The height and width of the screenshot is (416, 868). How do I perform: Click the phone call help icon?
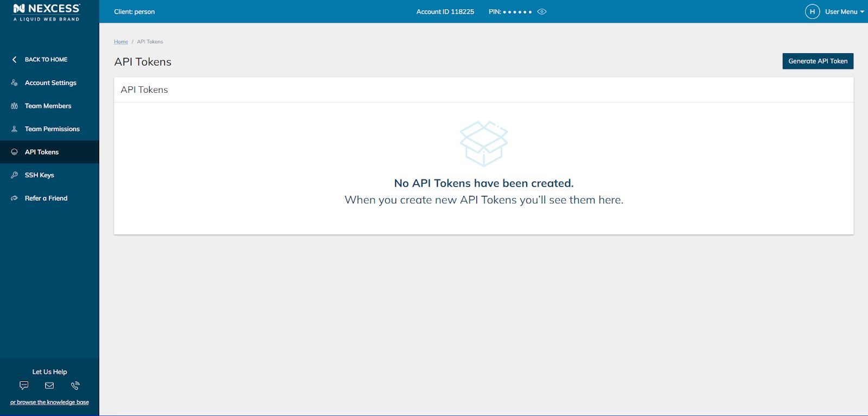tap(75, 386)
